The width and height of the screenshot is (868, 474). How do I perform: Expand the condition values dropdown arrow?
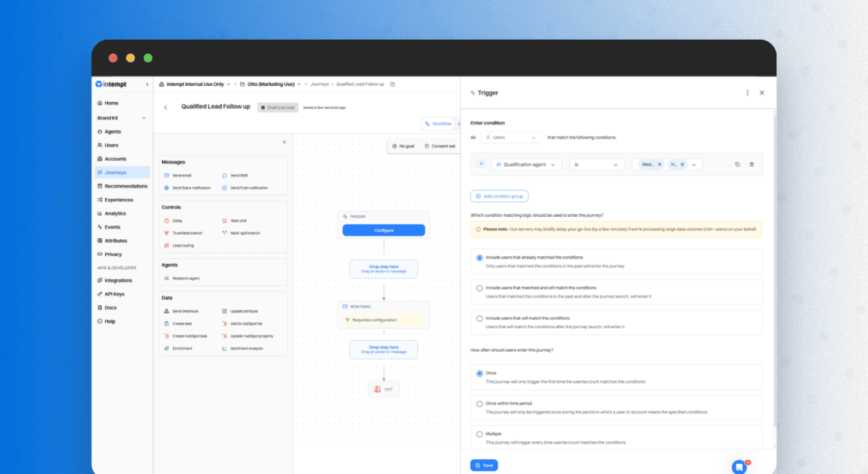click(694, 165)
